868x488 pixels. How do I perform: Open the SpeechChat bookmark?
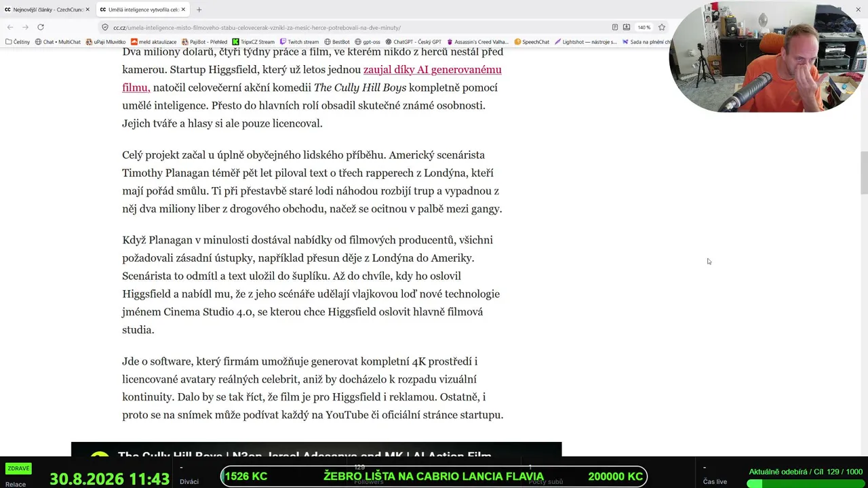pos(532,42)
